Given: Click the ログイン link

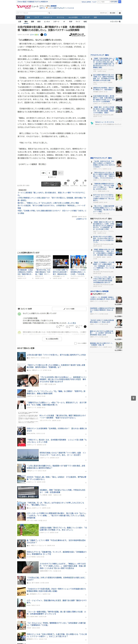Looking at the screenshot, I should pos(42,8).
